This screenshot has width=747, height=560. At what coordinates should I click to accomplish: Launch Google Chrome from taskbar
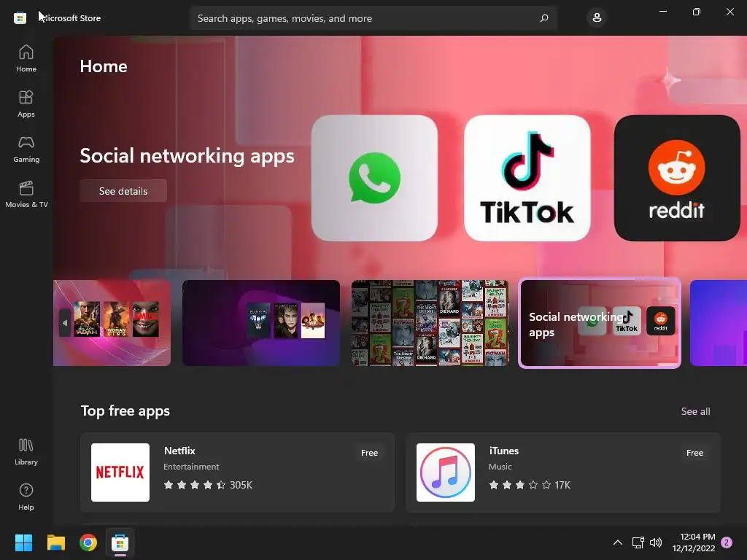[88, 542]
